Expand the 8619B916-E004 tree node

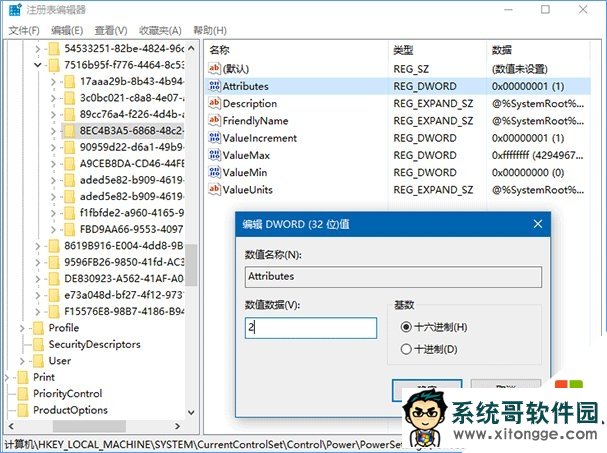click(38, 246)
